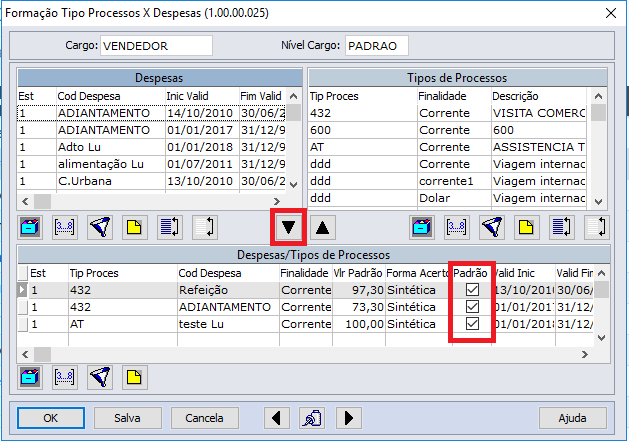Click the OK button
This screenshot has height=441, width=629.
click(x=51, y=418)
